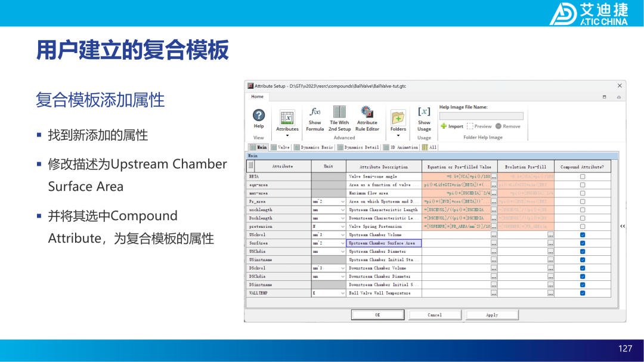The height and width of the screenshot is (362, 644).
Task: Open evolution pre-fill ellipsis for USChdia
Action: coord(550,252)
